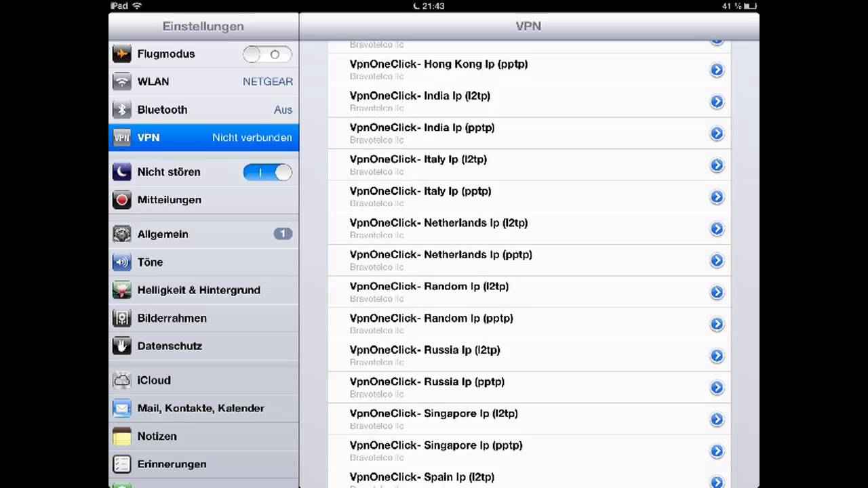The image size is (868, 488).
Task: Open Bilderrahmen settings
Action: [203, 318]
